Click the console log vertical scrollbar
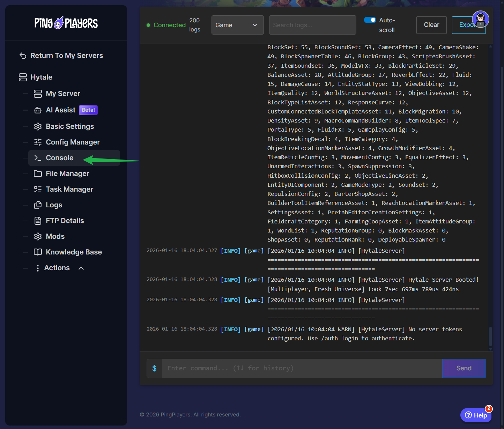The height and width of the screenshot is (429, 504). [490, 336]
